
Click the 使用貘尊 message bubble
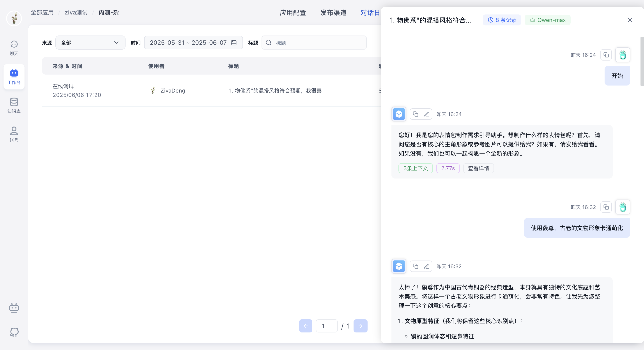click(x=577, y=228)
